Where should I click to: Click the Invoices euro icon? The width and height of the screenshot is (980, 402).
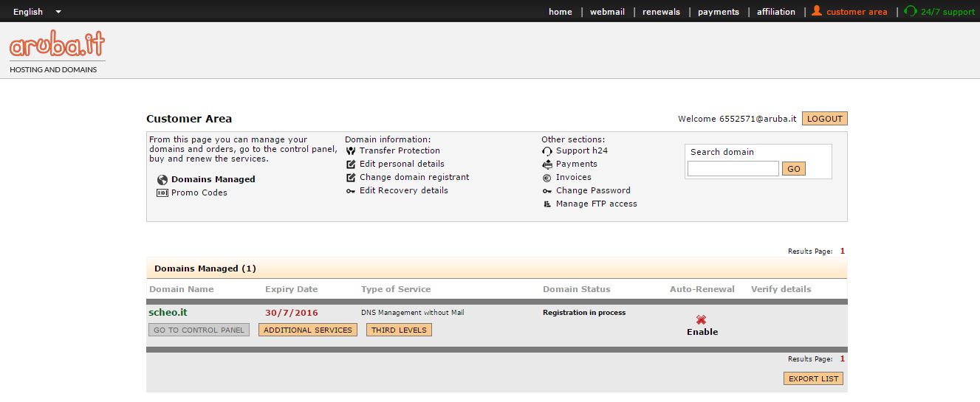[547, 177]
